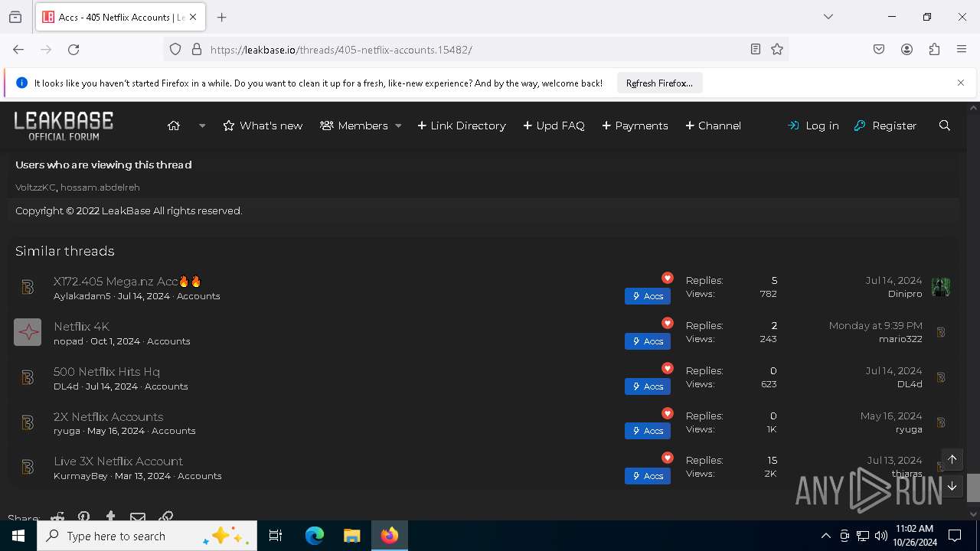Click the Windows taskbar search box
This screenshot has height=551, width=980.
(x=147, y=536)
